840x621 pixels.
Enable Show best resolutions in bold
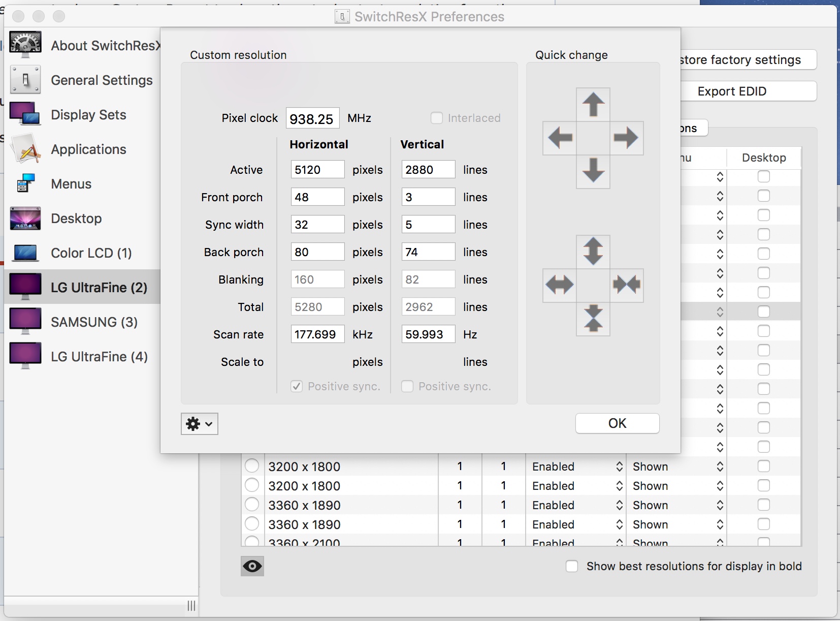coord(572,566)
